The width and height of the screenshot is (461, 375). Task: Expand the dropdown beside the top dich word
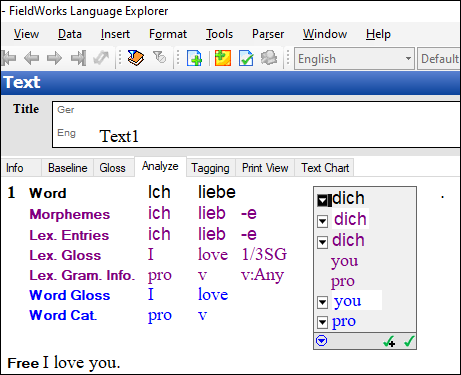coord(323,200)
